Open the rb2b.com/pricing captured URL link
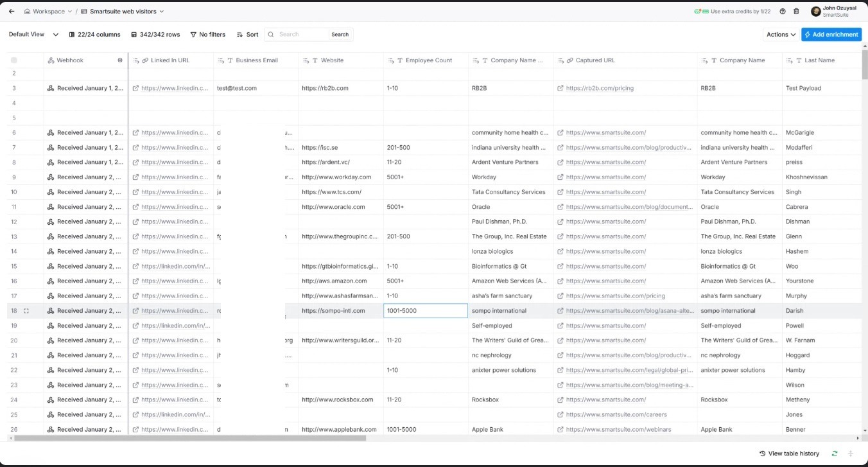This screenshot has width=868, height=467. point(600,88)
